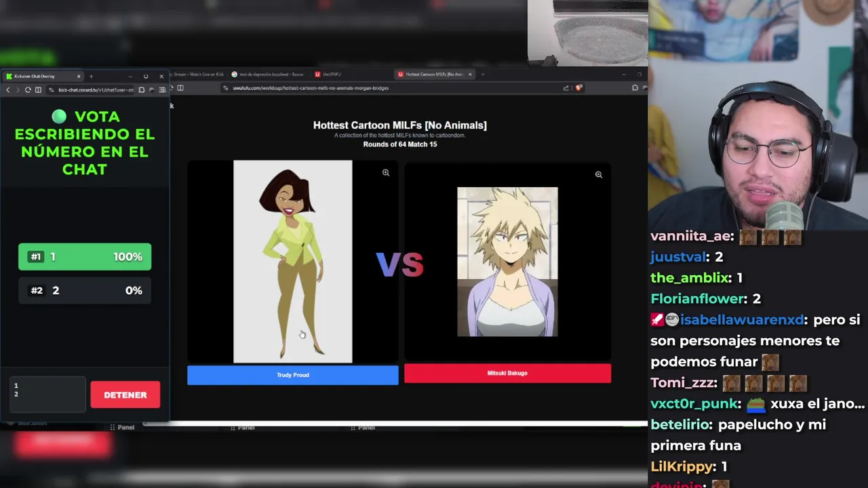The height and width of the screenshot is (488, 868).
Task: Click options text box beside DETENER
Action: (47, 394)
